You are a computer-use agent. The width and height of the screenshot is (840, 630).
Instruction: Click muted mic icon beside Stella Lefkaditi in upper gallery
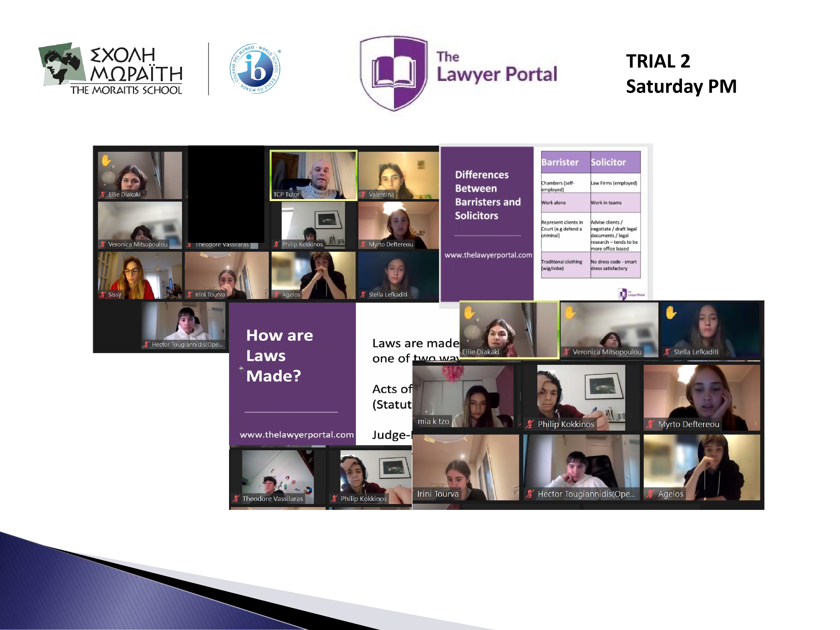point(364,294)
